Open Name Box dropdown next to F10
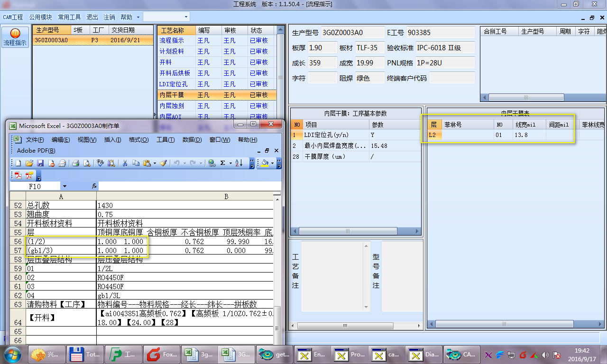The width and height of the screenshot is (607, 364). tap(64, 186)
